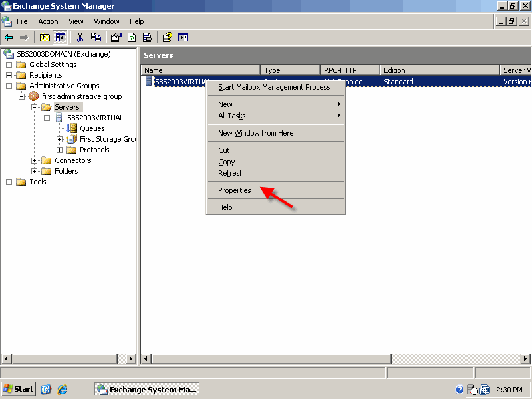Select Start Mailbox Management Process
The width and height of the screenshot is (532, 399).
[x=276, y=87]
